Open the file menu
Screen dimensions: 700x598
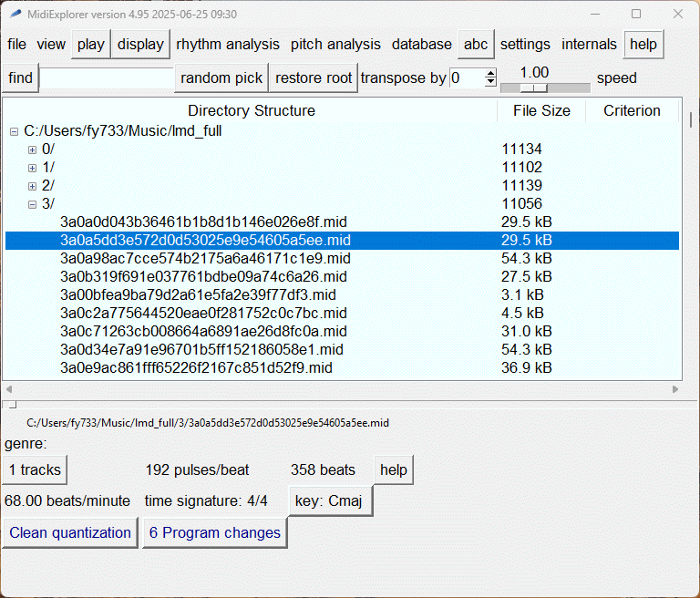(x=17, y=45)
